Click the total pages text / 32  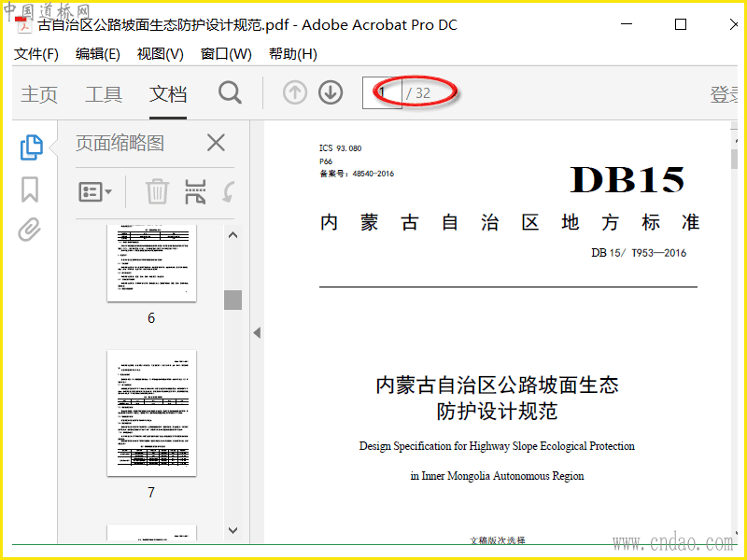pyautogui.click(x=418, y=93)
